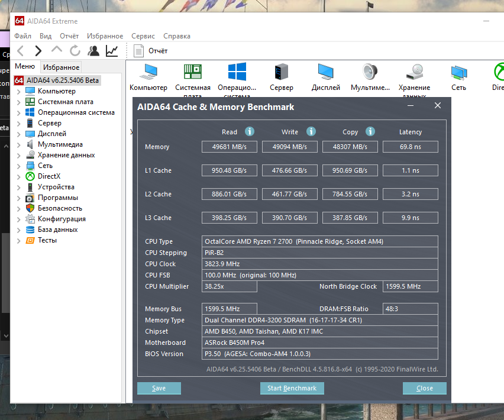This screenshot has width=504, height=420.
Task: Close benchmark dialog with the X button
Action: tap(438, 105)
